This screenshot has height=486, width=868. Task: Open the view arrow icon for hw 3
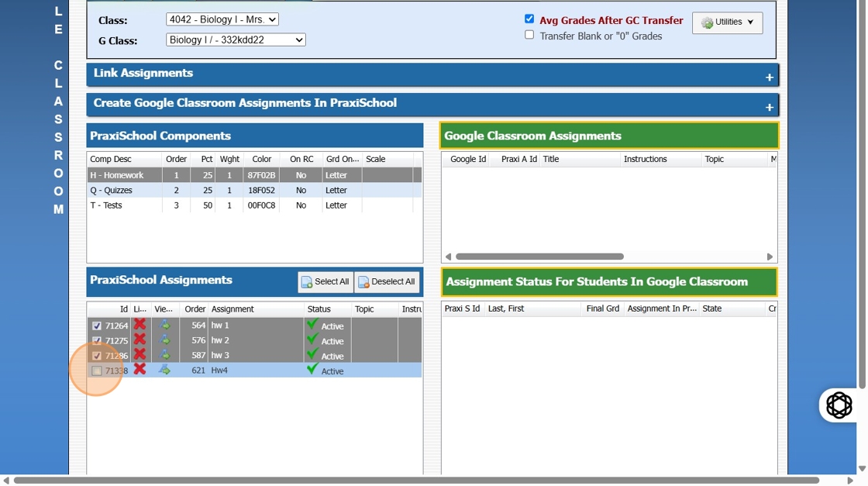[x=164, y=355]
